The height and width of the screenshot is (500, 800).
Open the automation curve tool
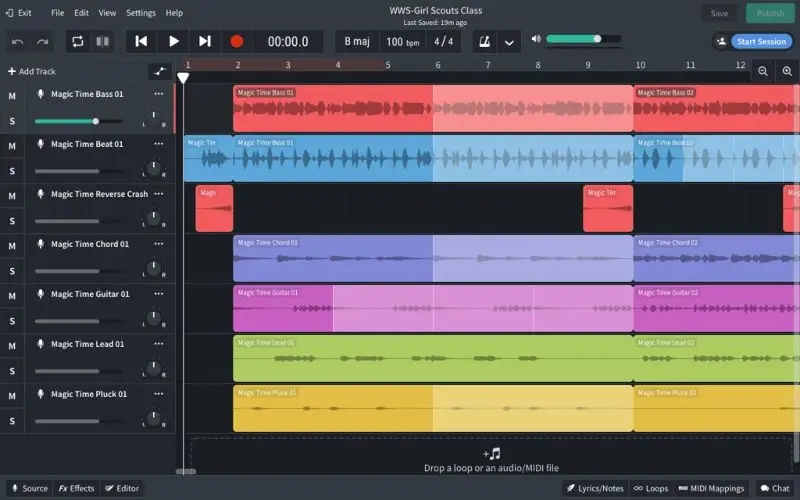click(x=159, y=71)
